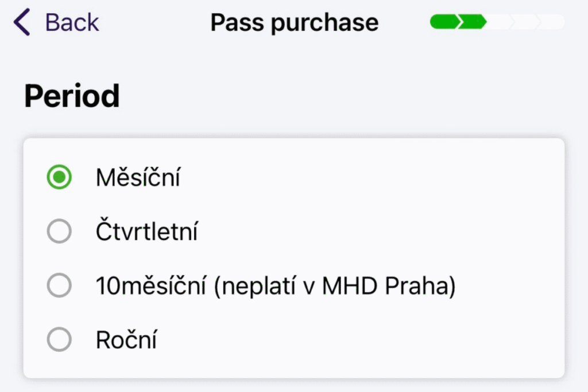Screen dimensions: 588x392
Task: Tap the unselected circle next to Čtvrtletní
Action: pos(58,231)
